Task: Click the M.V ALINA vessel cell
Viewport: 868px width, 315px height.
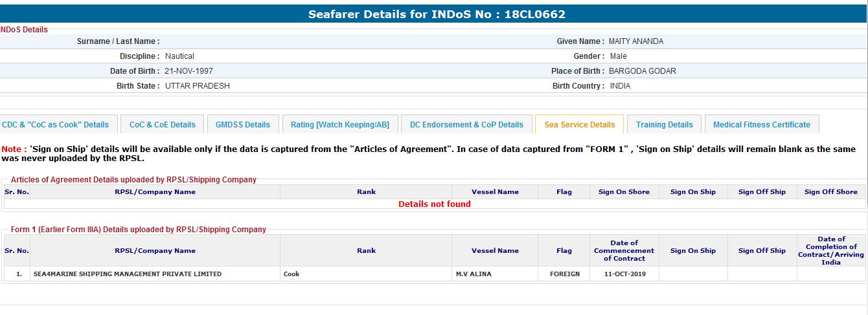Action: [474, 274]
